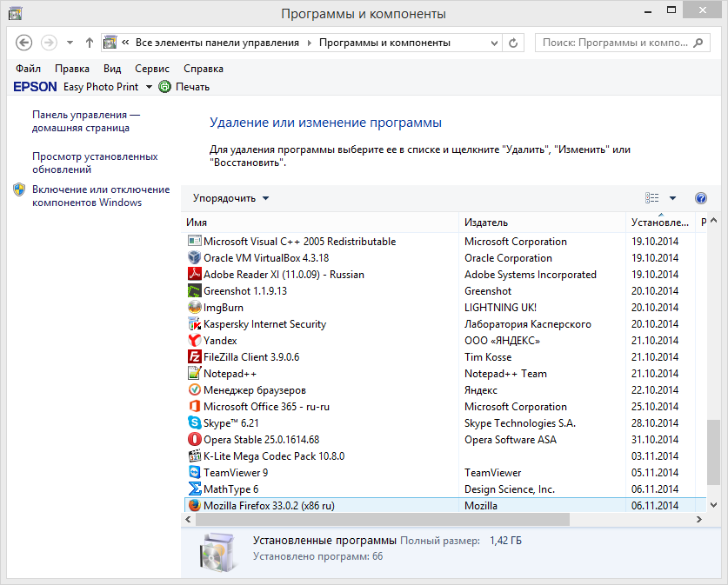Image resolution: width=728 pixels, height=585 pixels.
Task: Select the Opera Stable icon
Action: coord(195,440)
